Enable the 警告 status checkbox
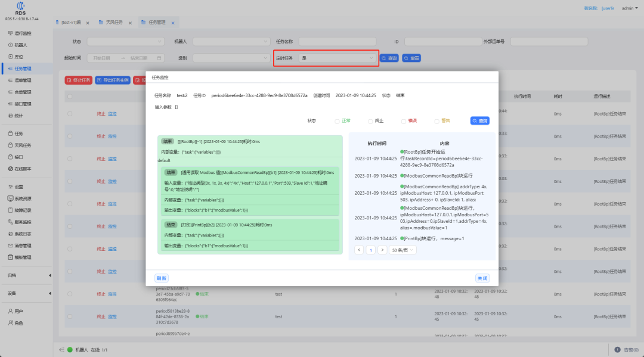Image resolution: width=644 pixels, height=357 pixels. [436, 121]
